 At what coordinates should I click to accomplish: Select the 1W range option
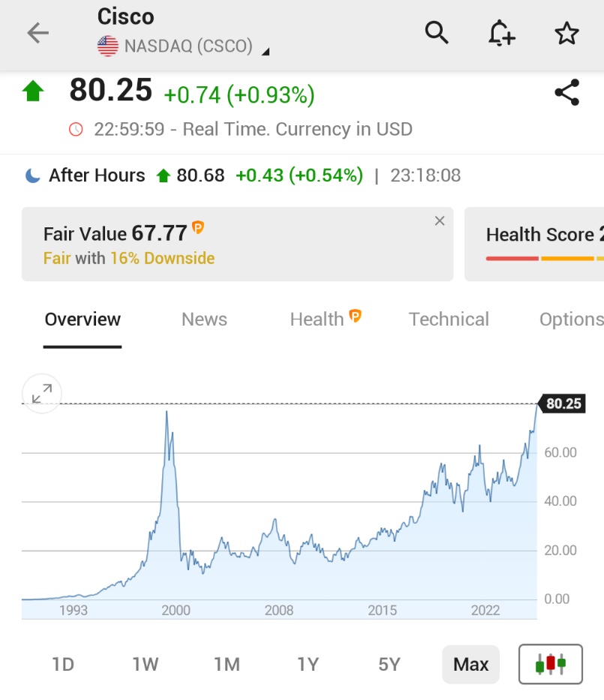tap(145, 664)
